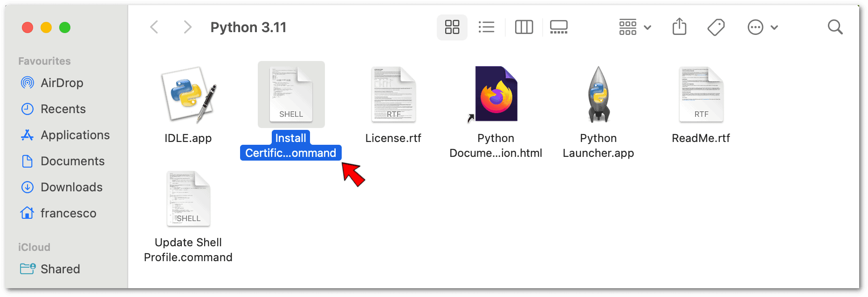
Task: Click the Share toolbar icon
Action: pos(679,27)
